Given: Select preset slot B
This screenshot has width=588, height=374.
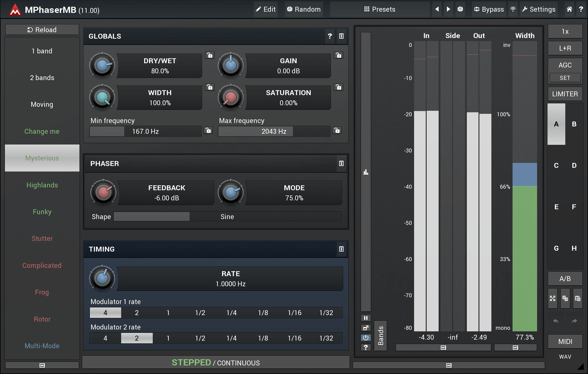Looking at the screenshot, I should coord(574,124).
